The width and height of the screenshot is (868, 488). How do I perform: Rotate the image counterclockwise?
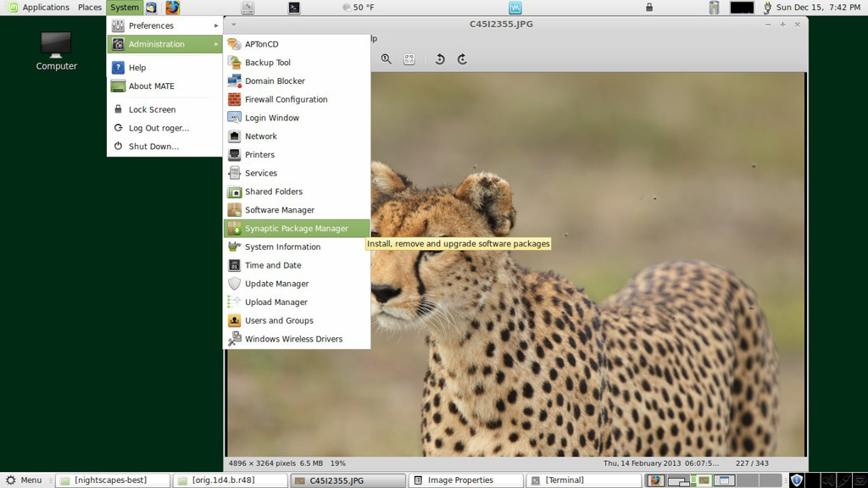[440, 59]
